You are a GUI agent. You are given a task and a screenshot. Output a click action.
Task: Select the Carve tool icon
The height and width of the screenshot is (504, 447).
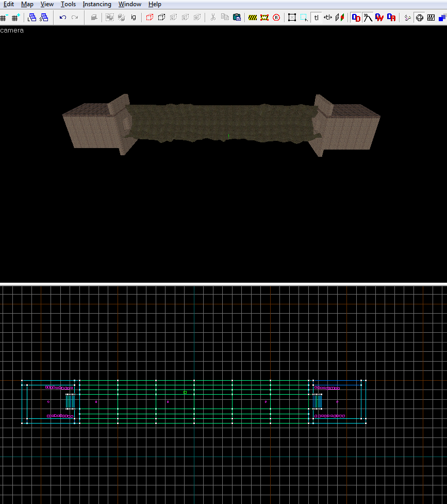pyautogui.click(x=94, y=18)
